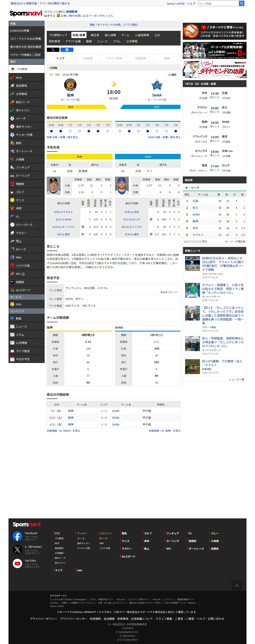Jump to page top with the arrow button
Image resolution: width=255 pixels, height=644 pixels.
pos(237,586)
